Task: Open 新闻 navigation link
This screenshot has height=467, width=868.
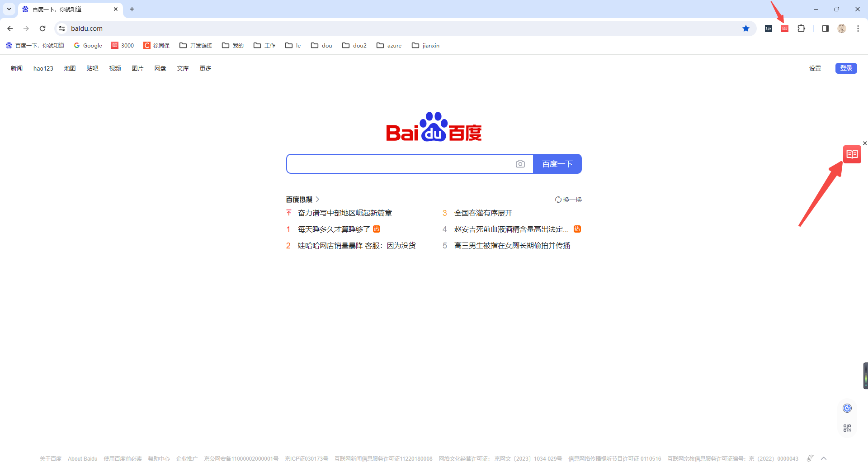Action: point(17,68)
